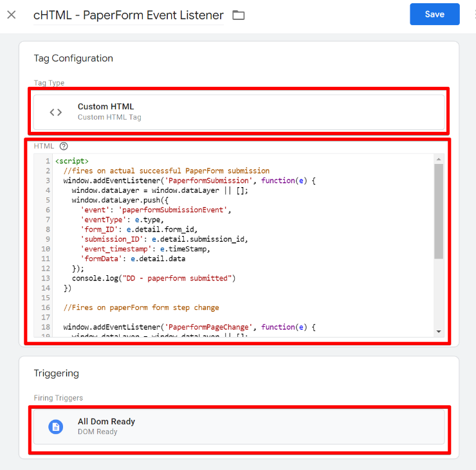Open the HTML help question mark icon
Screen dimensions: 476x470
click(63, 146)
